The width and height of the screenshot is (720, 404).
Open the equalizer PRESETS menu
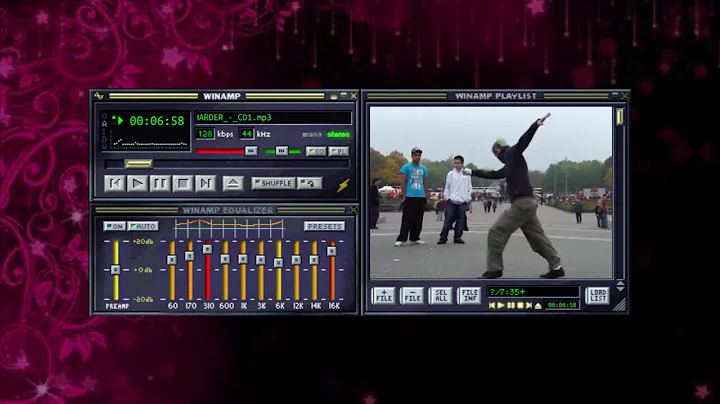pos(324,226)
